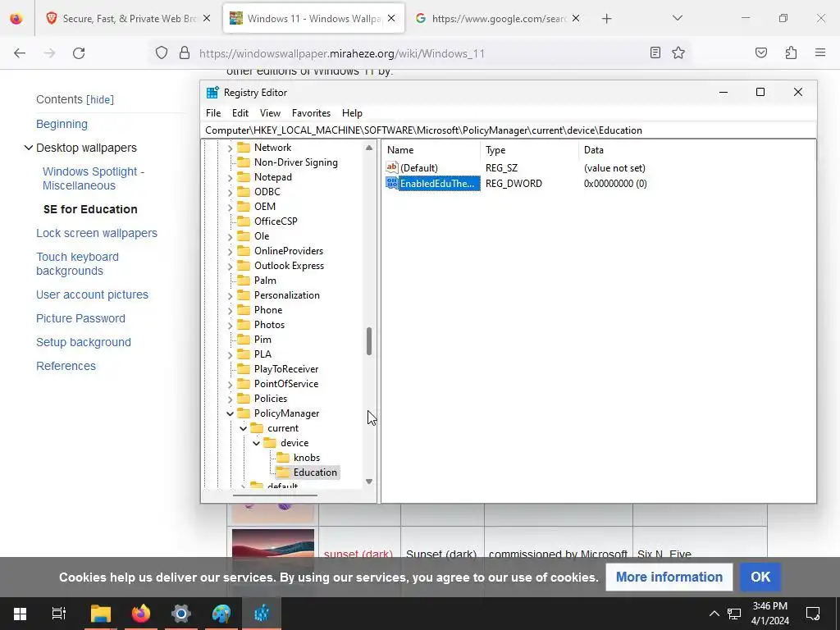The height and width of the screenshot is (630, 840).
Task: Click the hide contents link
Action: click(x=100, y=99)
